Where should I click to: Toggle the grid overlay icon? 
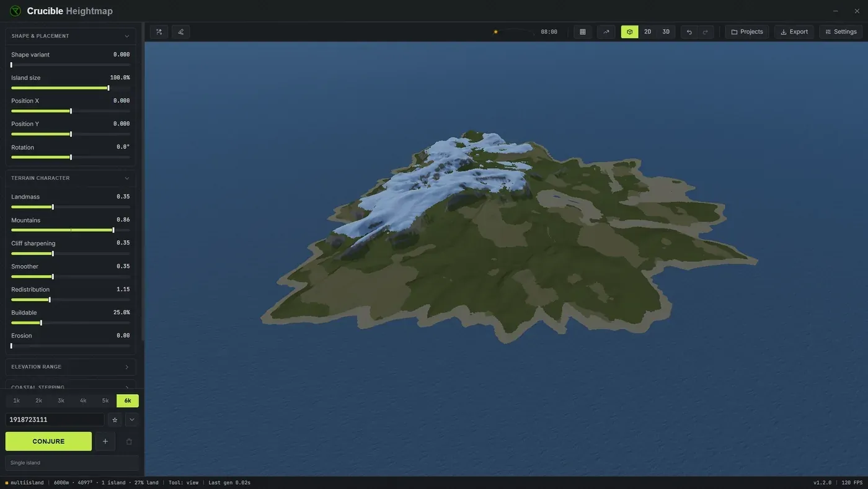click(582, 32)
